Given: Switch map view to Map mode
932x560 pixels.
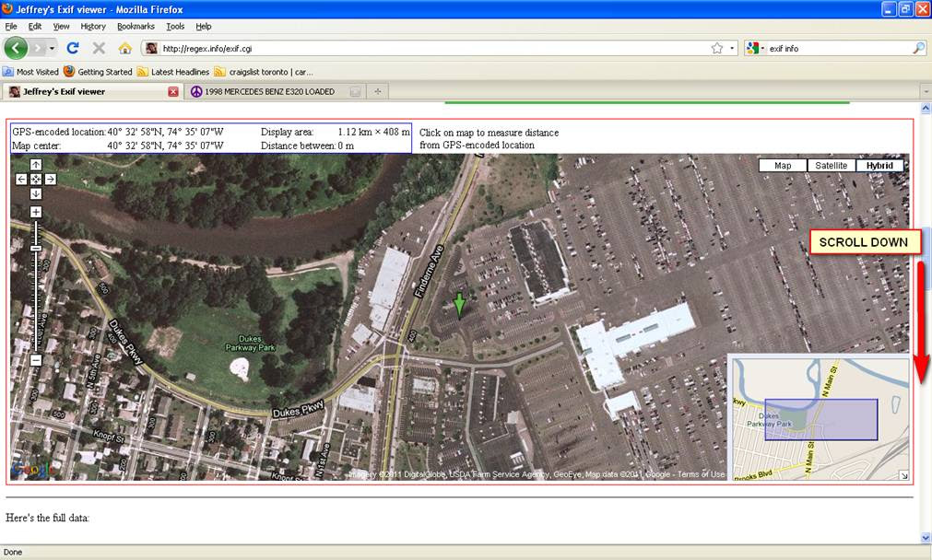Looking at the screenshot, I should point(783,166).
